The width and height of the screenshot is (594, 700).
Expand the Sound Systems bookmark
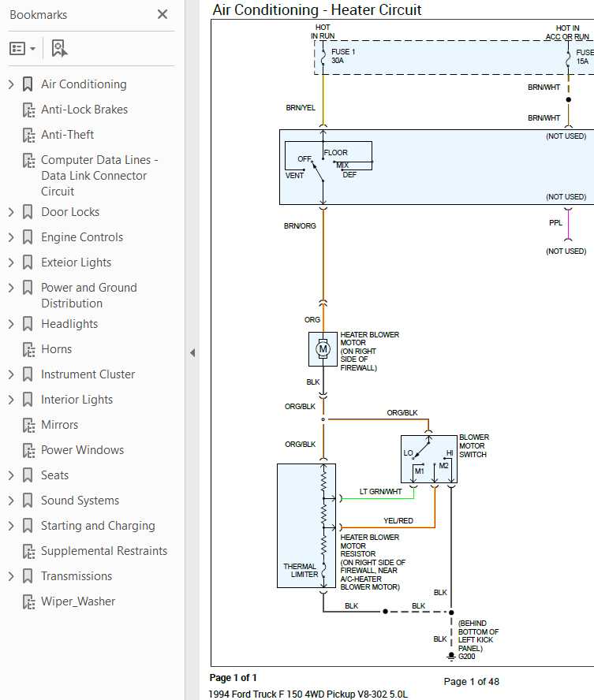point(11,501)
